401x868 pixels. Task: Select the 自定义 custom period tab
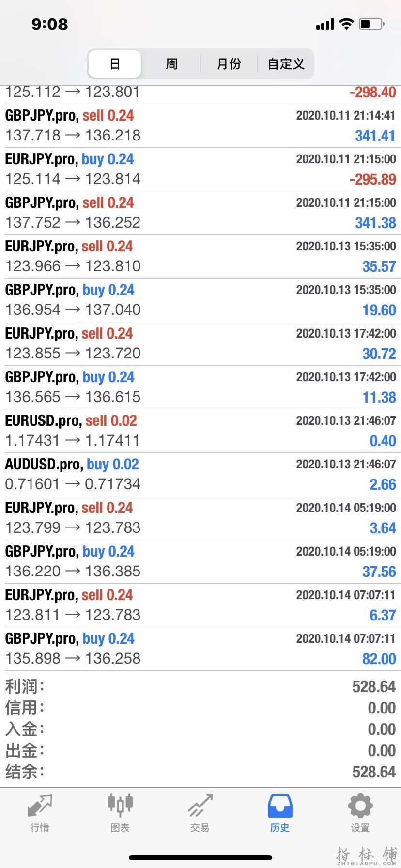286,64
